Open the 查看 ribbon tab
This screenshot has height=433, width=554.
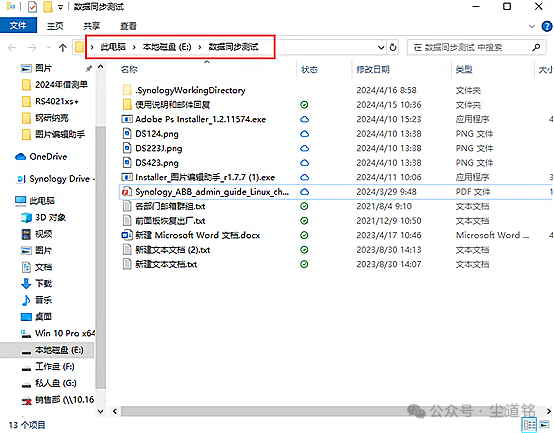tap(128, 26)
